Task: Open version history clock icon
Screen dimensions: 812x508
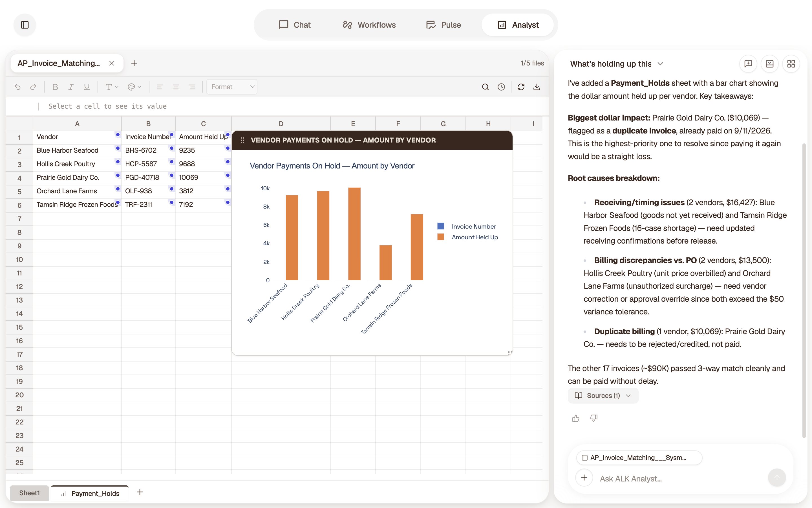Action: [x=501, y=87]
